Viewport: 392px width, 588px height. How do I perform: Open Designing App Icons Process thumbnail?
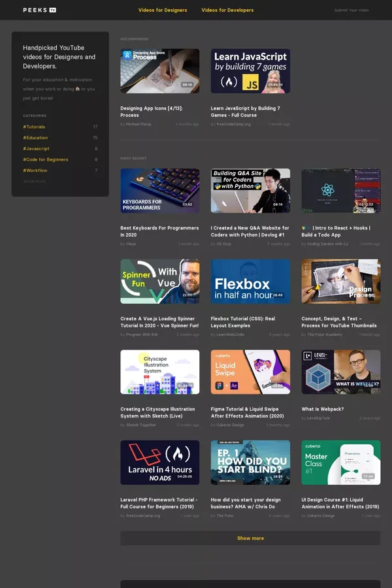(160, 71)
